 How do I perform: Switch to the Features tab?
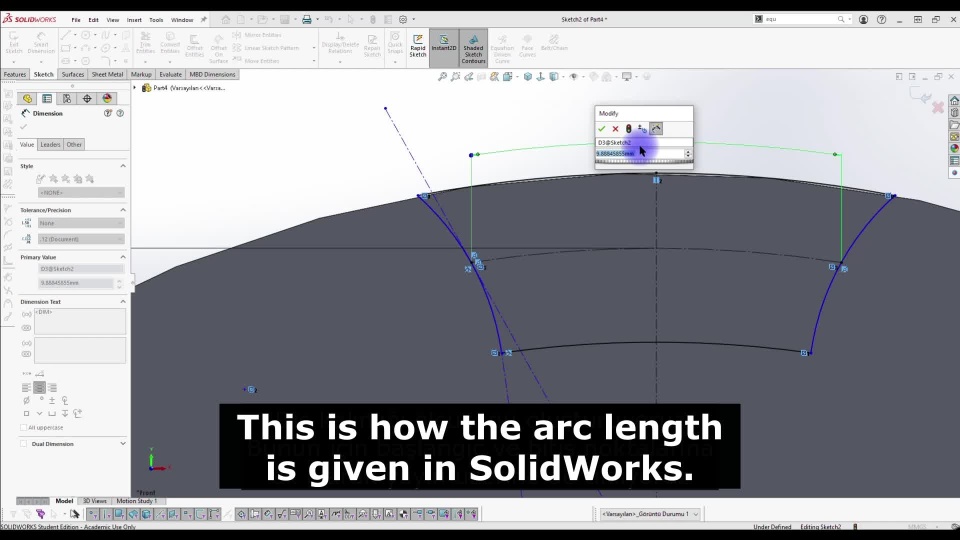(15, 75)
